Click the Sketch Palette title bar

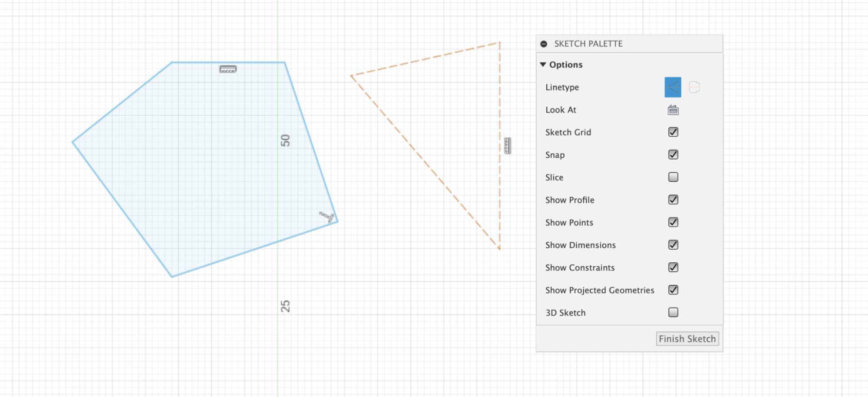[629, 44]
